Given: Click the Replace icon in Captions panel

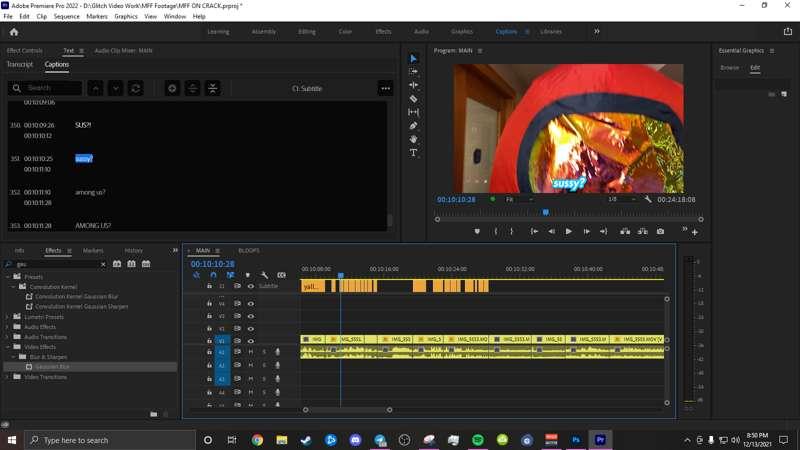Looking at the screenshot, I should click(136, 88).
